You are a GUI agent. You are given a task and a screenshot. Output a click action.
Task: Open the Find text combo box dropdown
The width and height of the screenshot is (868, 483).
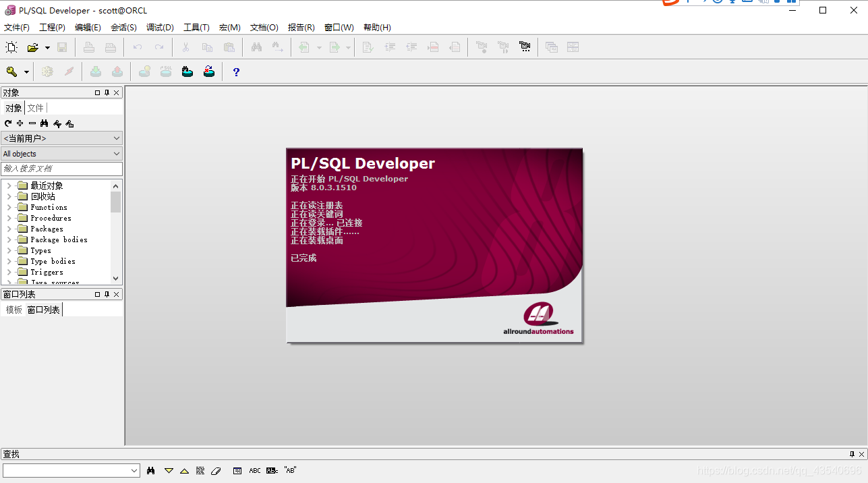pos(134,470)
